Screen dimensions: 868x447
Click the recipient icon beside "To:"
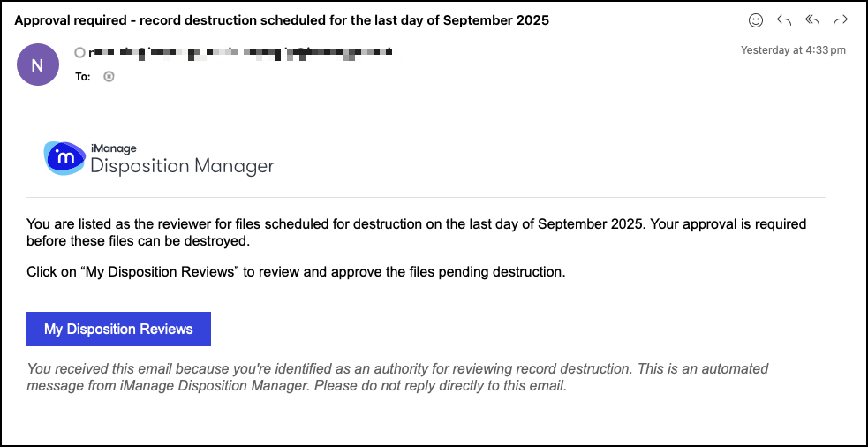109,77
